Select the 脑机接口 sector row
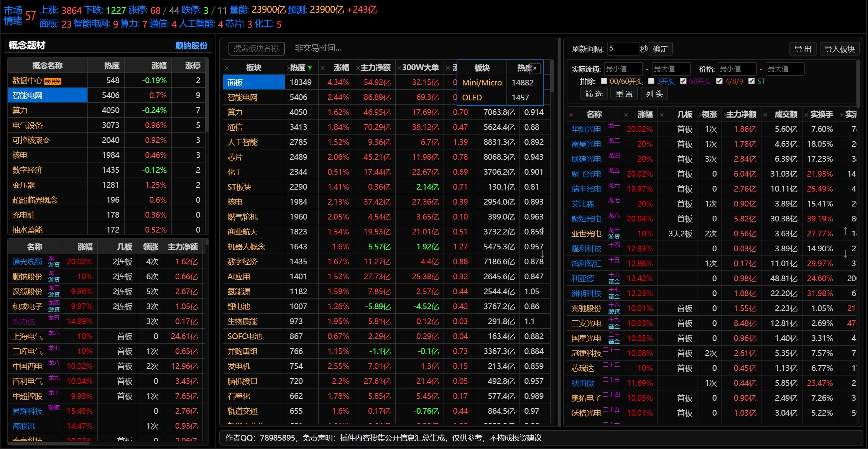868x449 pixels. pyautogui.click(x=386, y=381)
